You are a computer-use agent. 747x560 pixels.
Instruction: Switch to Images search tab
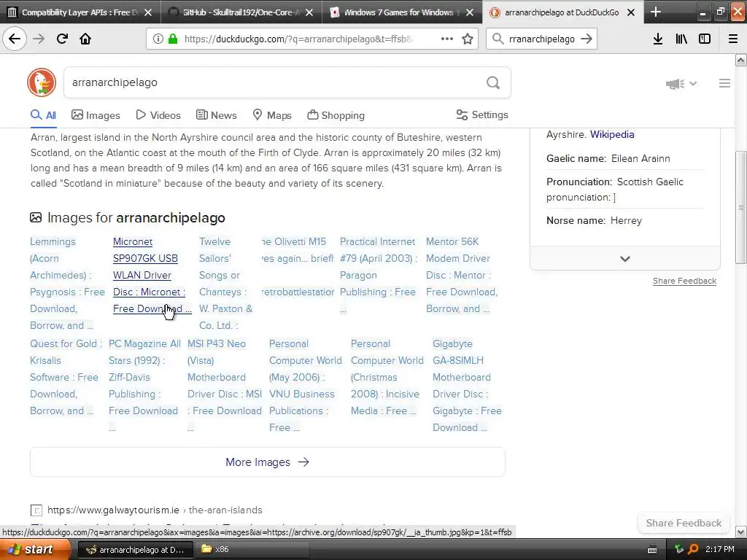(96, 115)
